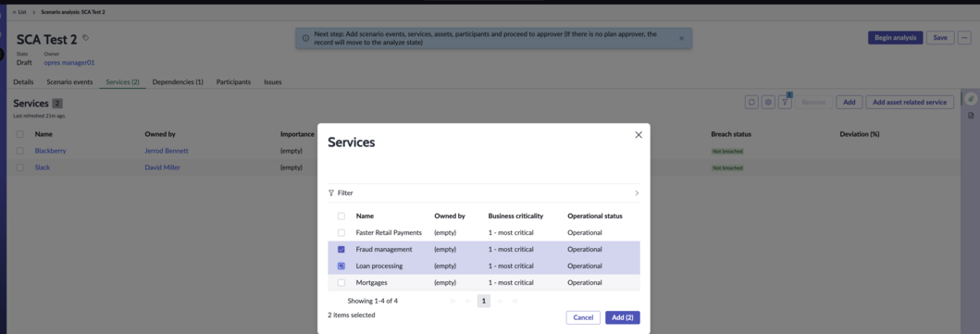Open the document template icon in the side panel
Screen dimensions: 980x334
(x=971, y=116)
